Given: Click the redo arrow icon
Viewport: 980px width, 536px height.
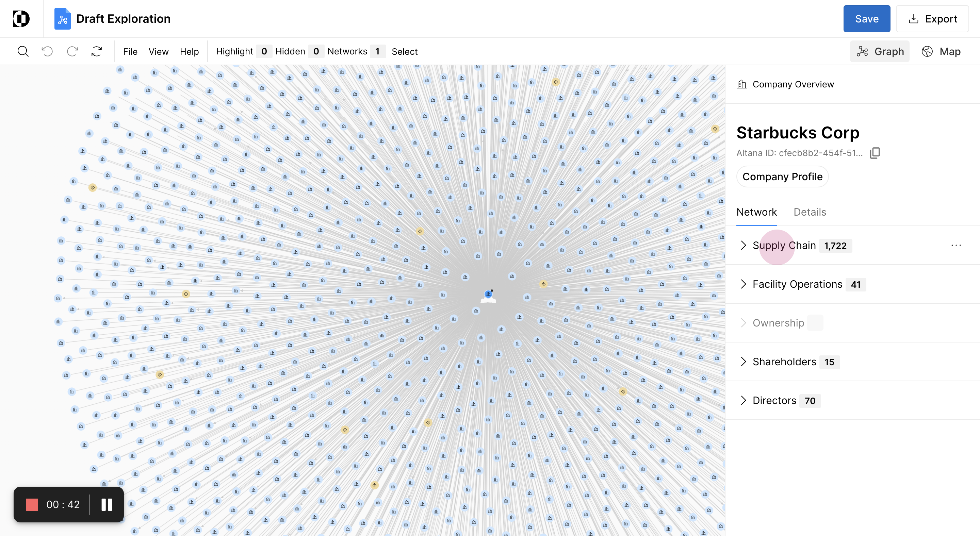Looking at the screenshot, I should pos(72,51).
